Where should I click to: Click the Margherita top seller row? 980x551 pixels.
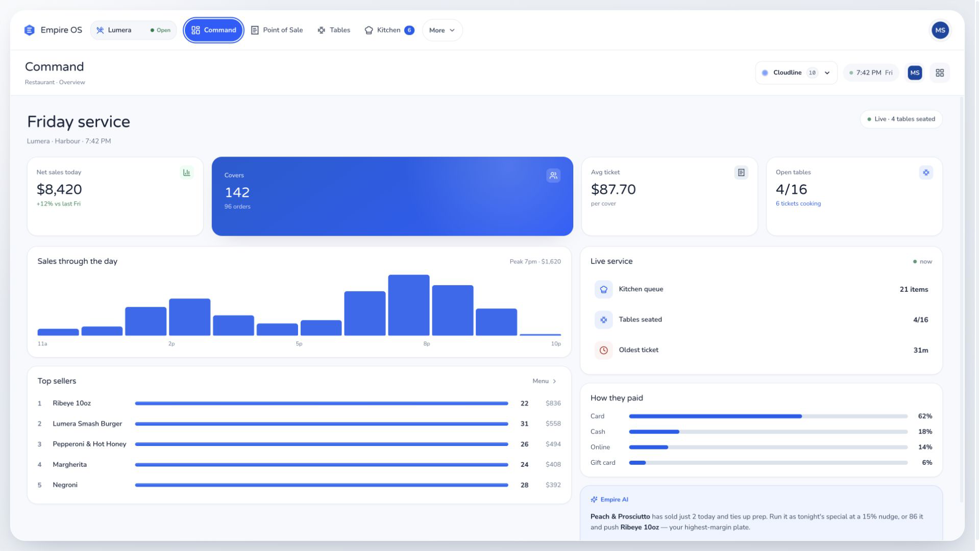coord(299,465)
